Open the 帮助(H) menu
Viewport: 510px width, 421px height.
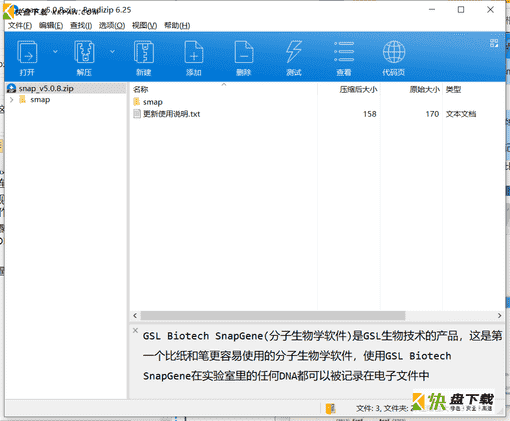pos(177,26)
